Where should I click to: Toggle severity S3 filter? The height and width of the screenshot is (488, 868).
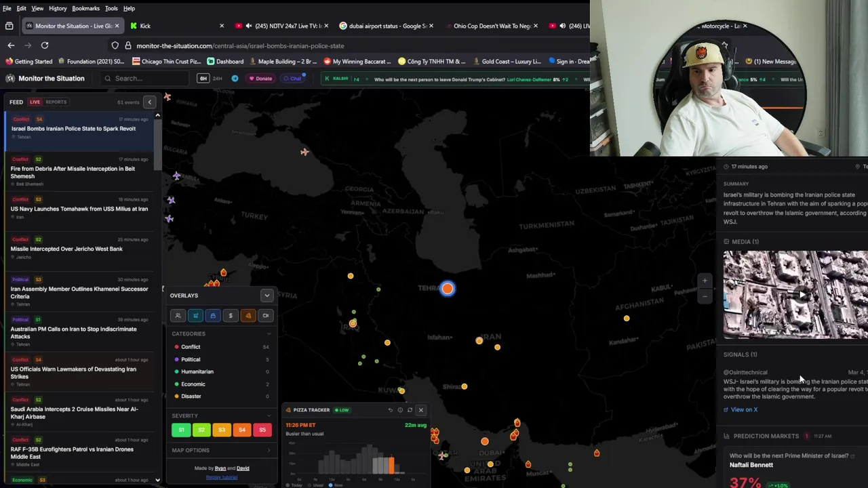222,430
